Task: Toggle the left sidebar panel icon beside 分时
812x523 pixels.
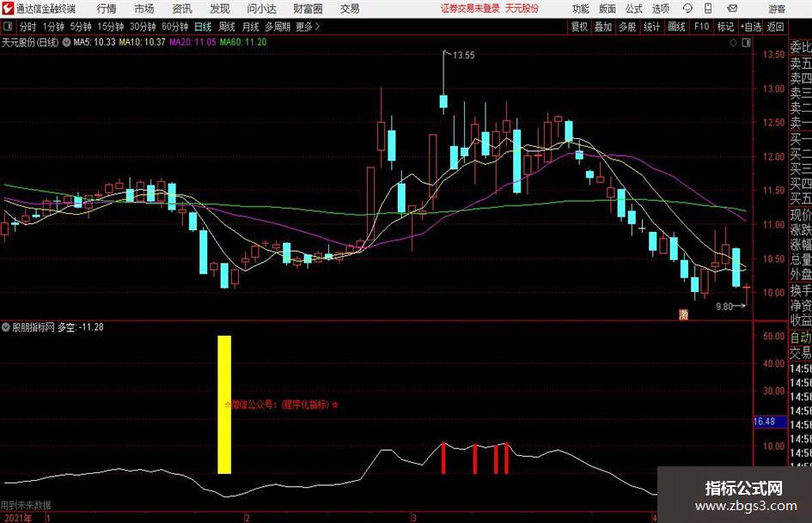Action: pos(8,27)
